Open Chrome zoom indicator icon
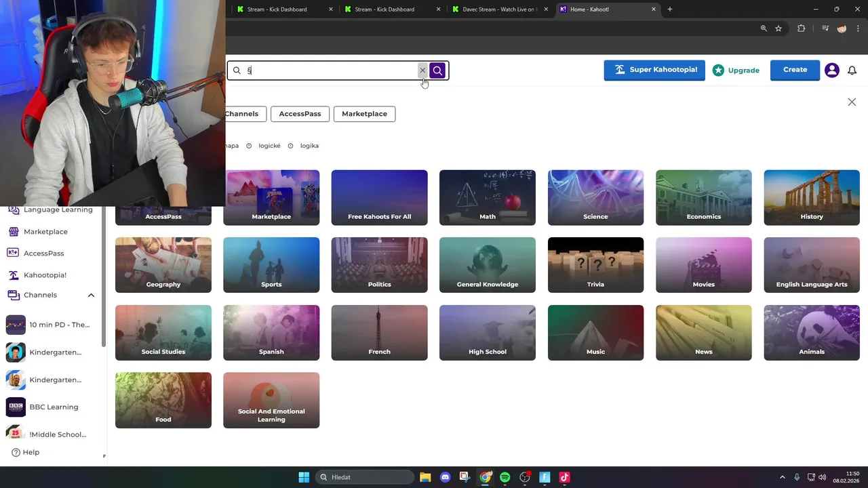The height and width of the screenshot is (488, 868). (764, 28)
